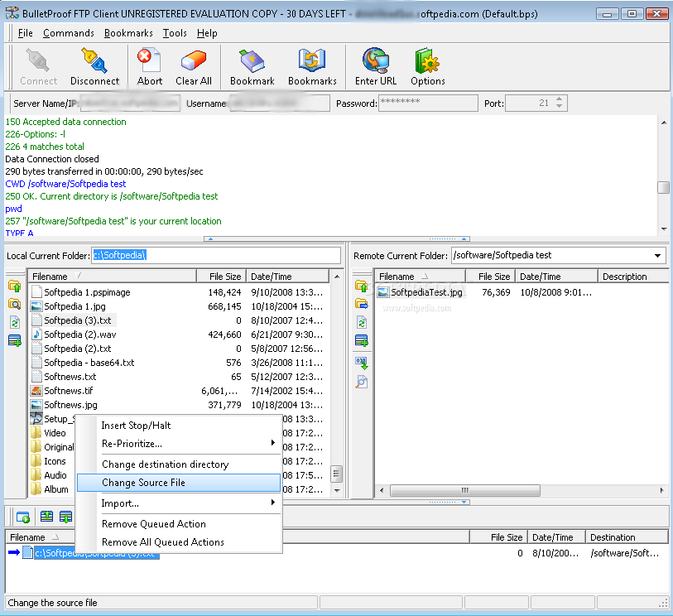673x616 pixels.
Task: Select Softpedia 1.jpg file
Action: (x=68, y=306)
